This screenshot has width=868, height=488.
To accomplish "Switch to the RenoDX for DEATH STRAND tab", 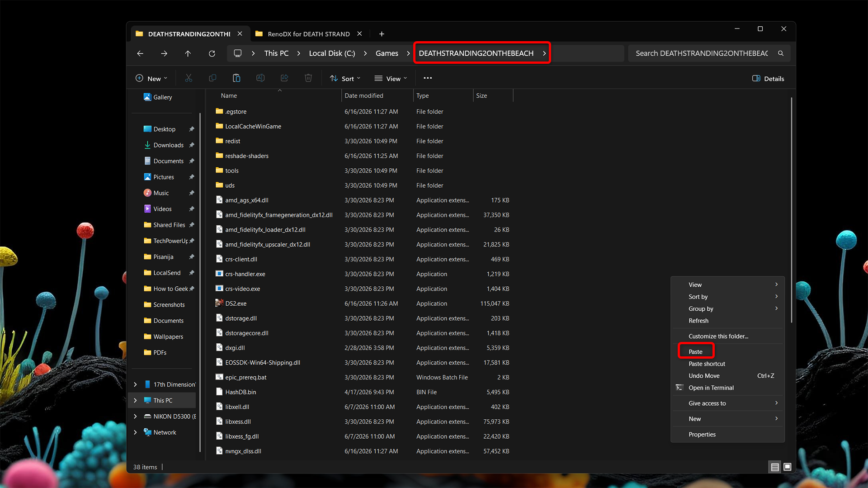I will (x=309, y=34).
